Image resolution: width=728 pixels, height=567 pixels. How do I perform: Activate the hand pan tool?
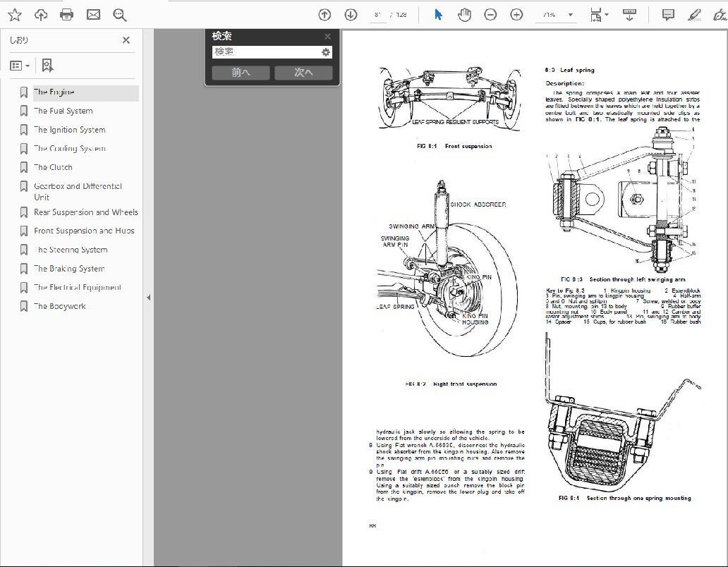click(x=464, y=15)
